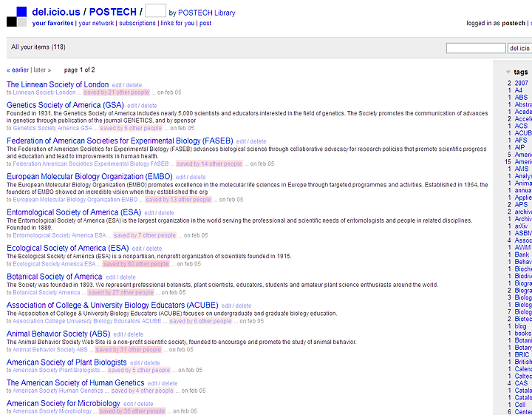
Task: Open American Society of Plant Biologists link
Action: pos(66,362)
